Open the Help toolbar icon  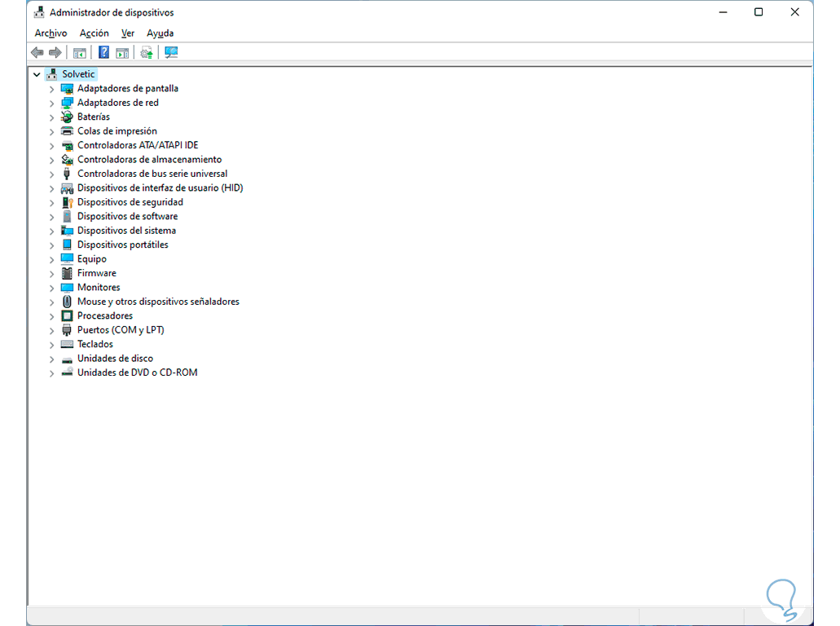pos(104,52)
